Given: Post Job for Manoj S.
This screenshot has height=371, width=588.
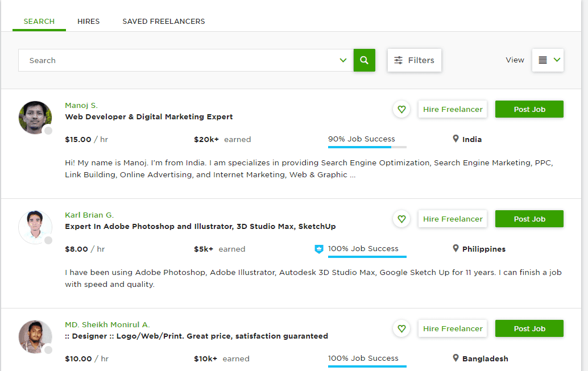Looking at the screenshot, I should coord(529,110).
